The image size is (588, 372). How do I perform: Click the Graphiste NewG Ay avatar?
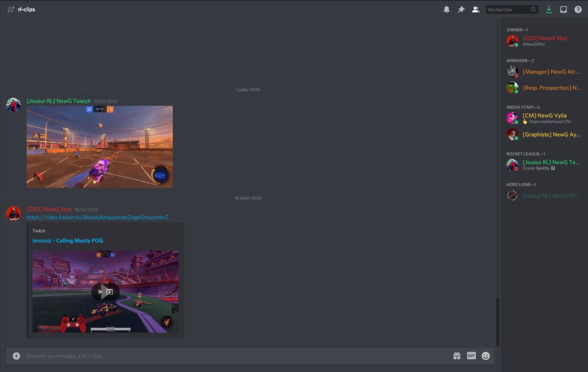pyautogui.click(x=512, y=134)
